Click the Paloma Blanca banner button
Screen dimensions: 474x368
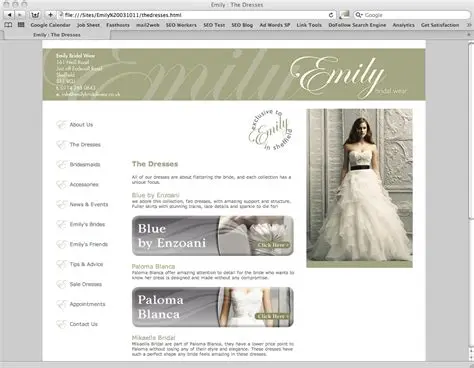(213, 307)
